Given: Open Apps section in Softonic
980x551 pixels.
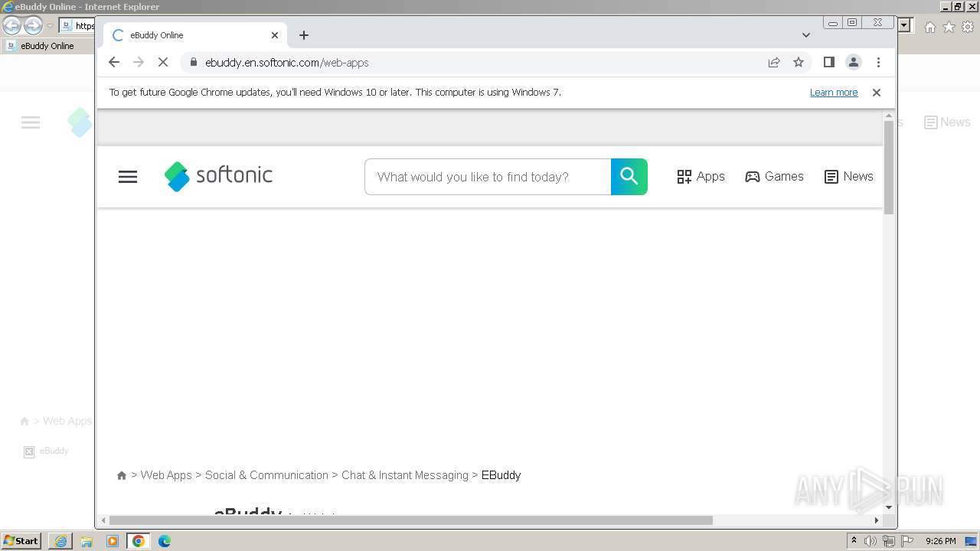Looking at the screenshot, I should tap(701, 177).
